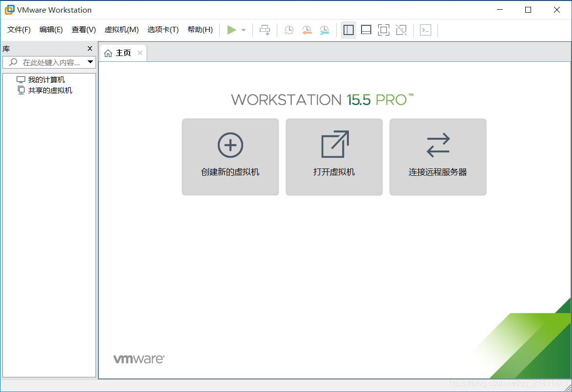Viewport: 572px width, 392px height.
Task: Revert virtual machine to snapshot icon
Action: tap(307, 30)
